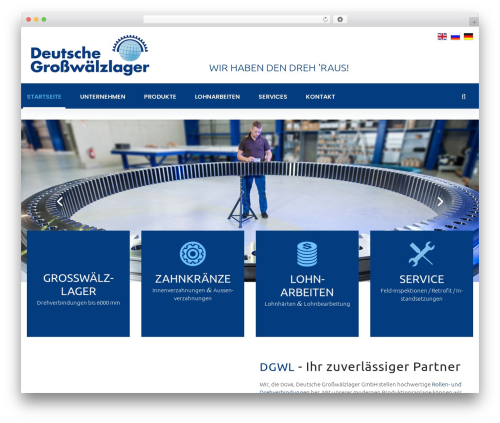Click 'DGWL - Ihr zuverlässiger Partner' heading
Viewport: 500px width, 423px height.
(x=360, y=367)
